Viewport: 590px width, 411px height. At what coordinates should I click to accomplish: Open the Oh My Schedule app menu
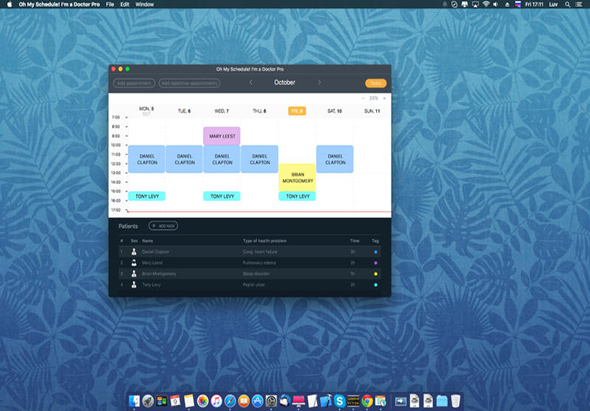click(59, 5)
